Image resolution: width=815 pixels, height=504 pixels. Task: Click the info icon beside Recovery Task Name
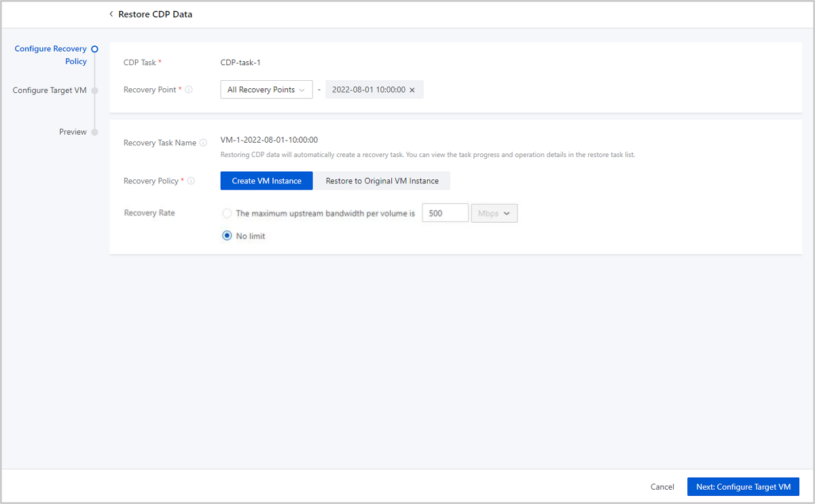coord(203,143)
